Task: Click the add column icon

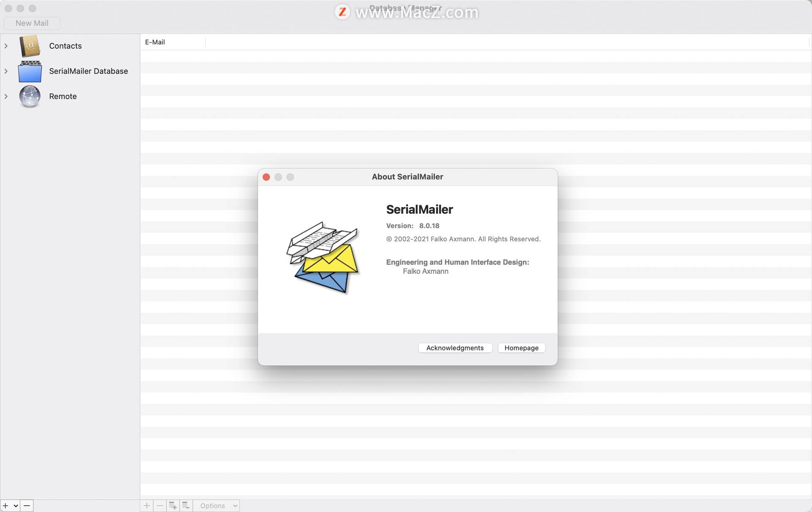Action: click(x=173, y=506)
